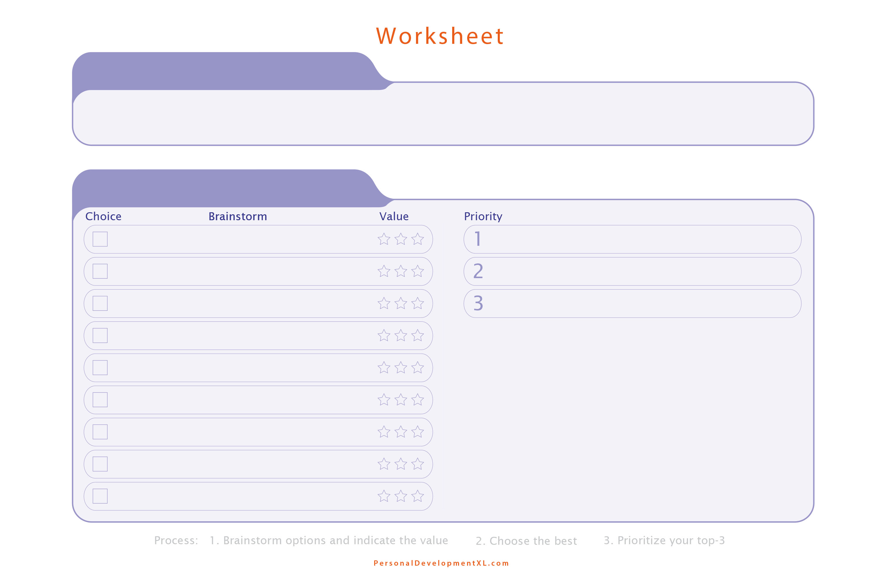
Task: Focus the Brainstorm text area in row one
Action: pos(242,239)
